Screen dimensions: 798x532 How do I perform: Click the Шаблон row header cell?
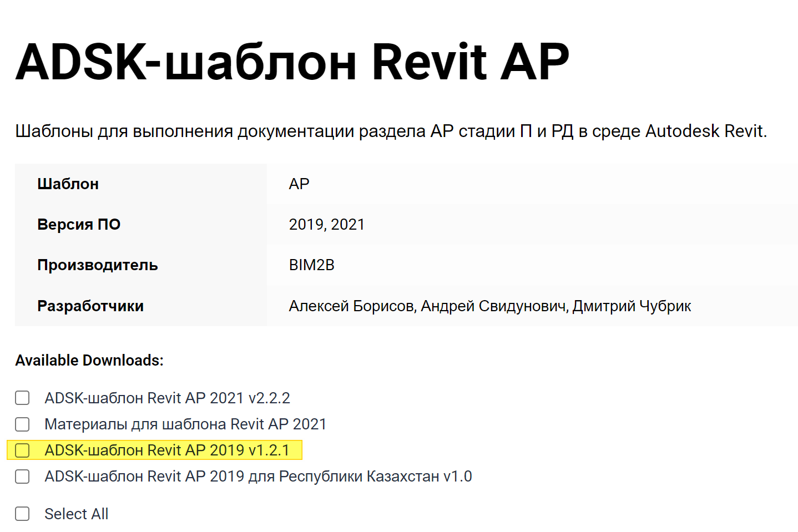[68, 184]
